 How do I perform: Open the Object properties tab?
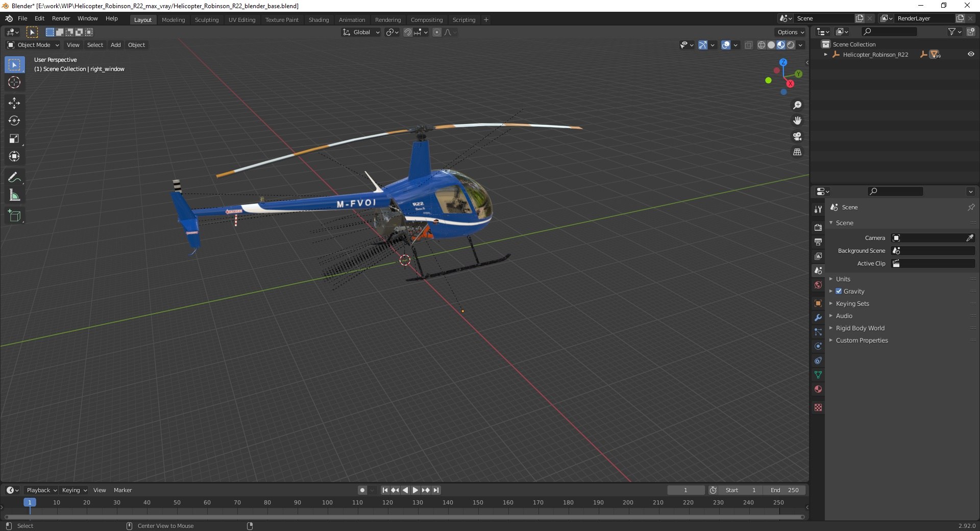[x=818, y=303]
